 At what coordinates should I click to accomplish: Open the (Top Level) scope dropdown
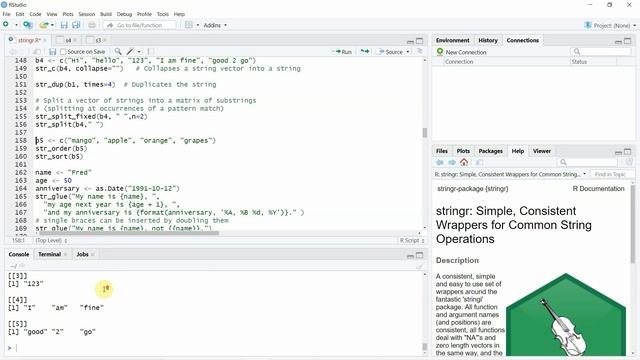(51, 240)
